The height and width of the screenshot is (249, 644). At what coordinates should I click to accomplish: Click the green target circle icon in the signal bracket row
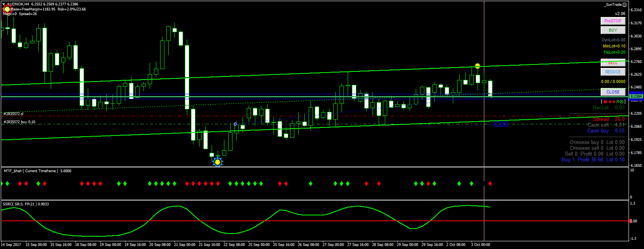tap(622, 102)
